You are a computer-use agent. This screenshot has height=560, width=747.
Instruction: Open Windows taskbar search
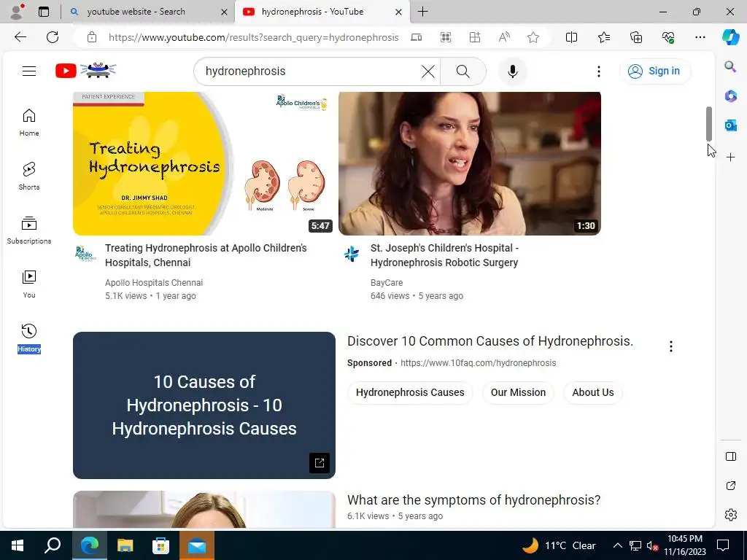pyautogui.click(x=53, y=545)
